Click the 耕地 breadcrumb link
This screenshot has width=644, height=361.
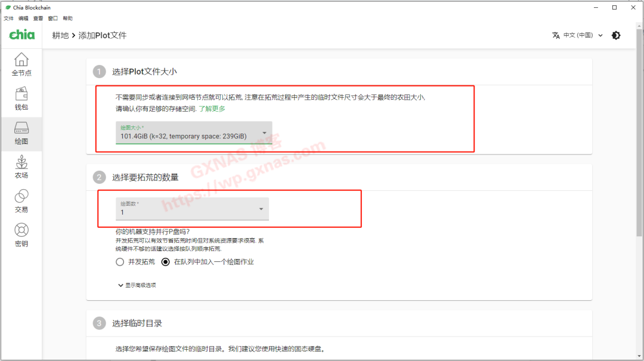(60, 35)
